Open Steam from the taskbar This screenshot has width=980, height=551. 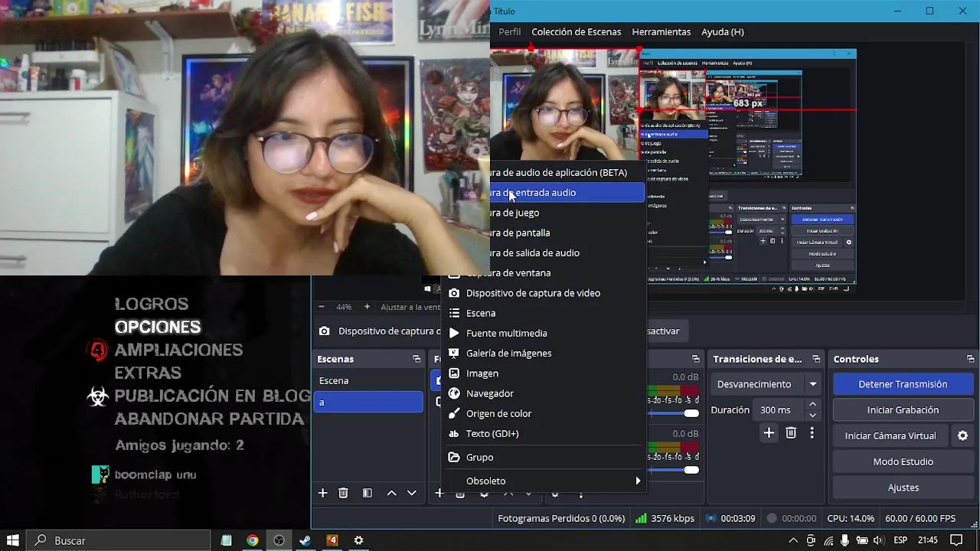305,540
